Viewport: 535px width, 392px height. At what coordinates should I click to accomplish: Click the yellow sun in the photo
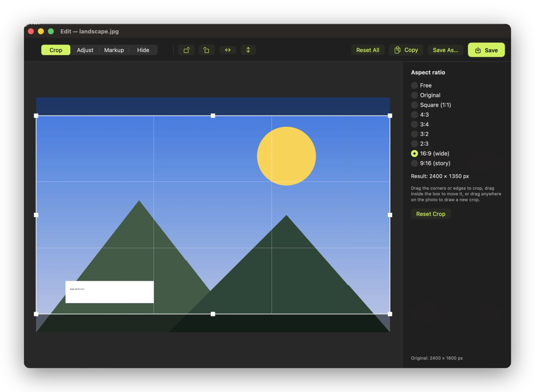point(286,156)
